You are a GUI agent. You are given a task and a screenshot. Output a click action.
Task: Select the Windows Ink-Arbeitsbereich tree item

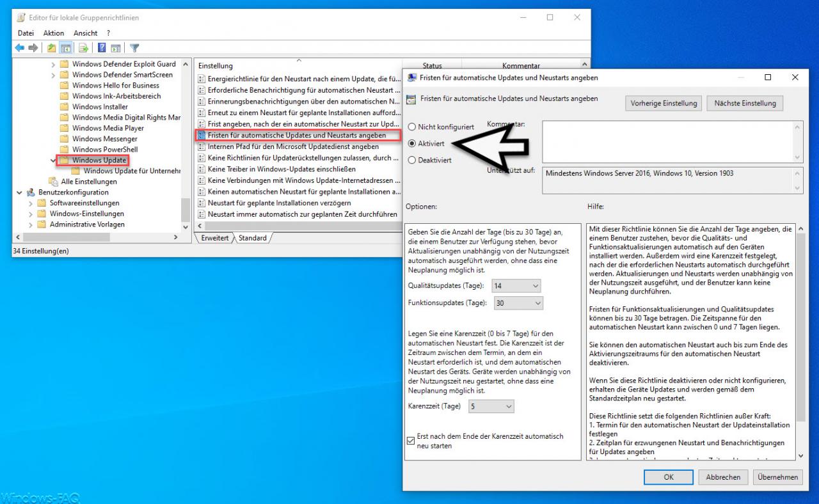pyautogui.click(x=116, y=96)
